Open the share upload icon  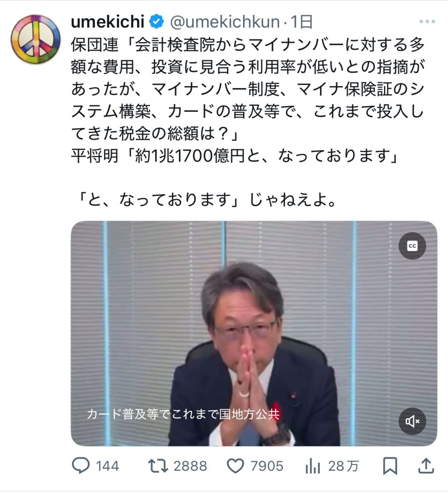(x=426, y=465)
